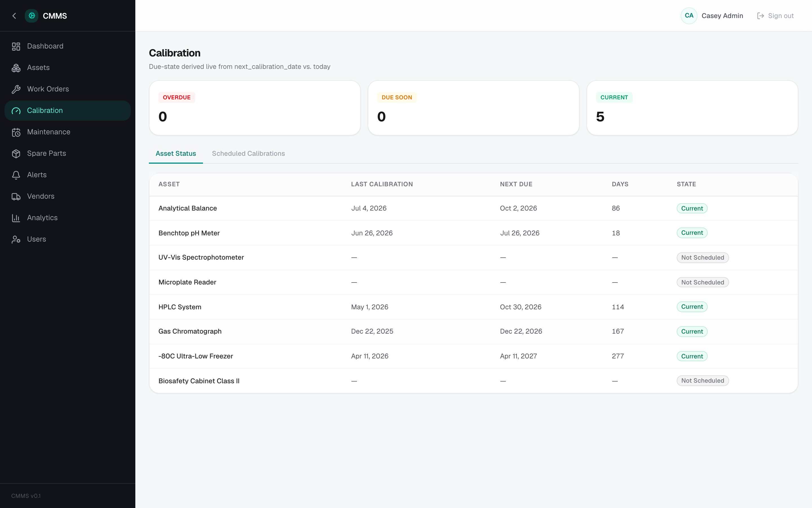This screenshot has width=812, height=508.
Task: Select the Asset Status tab
Action: 176,154
